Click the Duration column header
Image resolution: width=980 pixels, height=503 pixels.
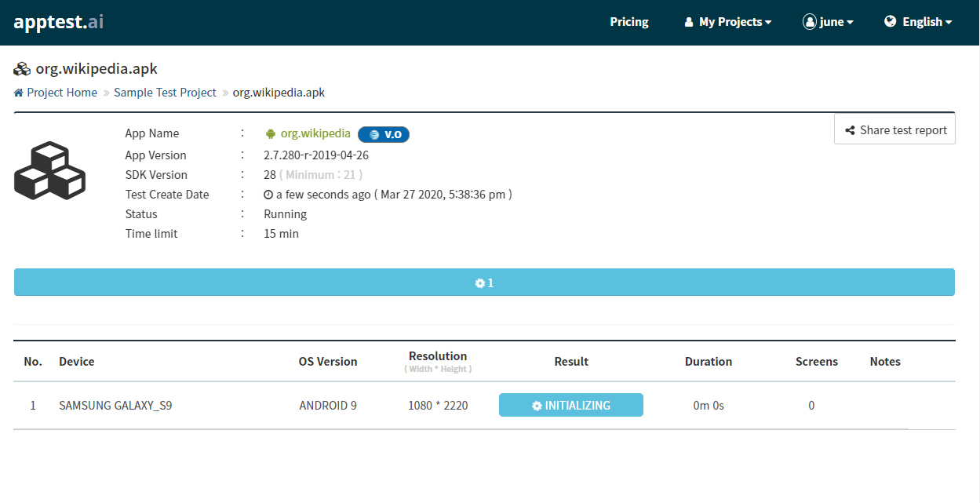point(709,362)
